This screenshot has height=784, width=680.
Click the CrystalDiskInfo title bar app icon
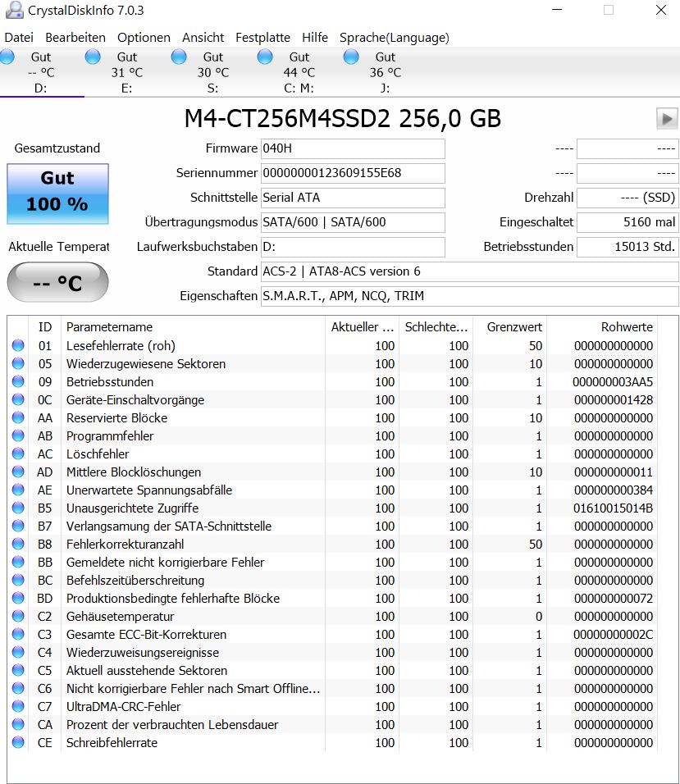point(14,10)
